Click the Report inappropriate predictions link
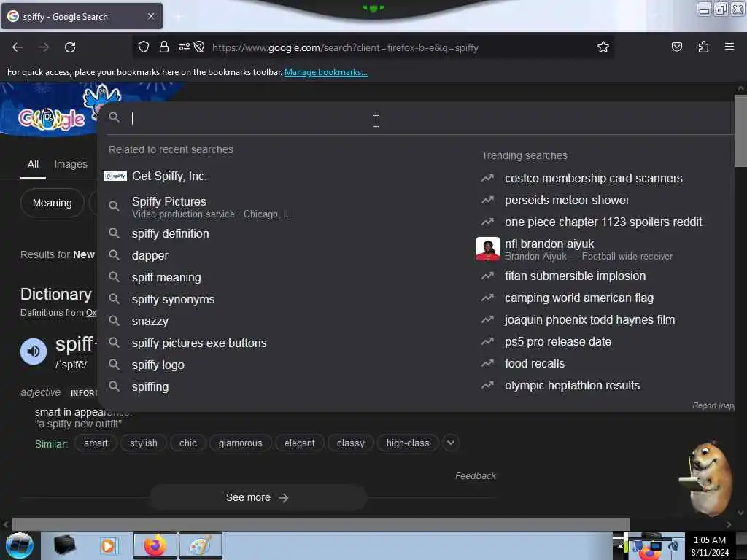747x560 pixels. tap(713, 405)
